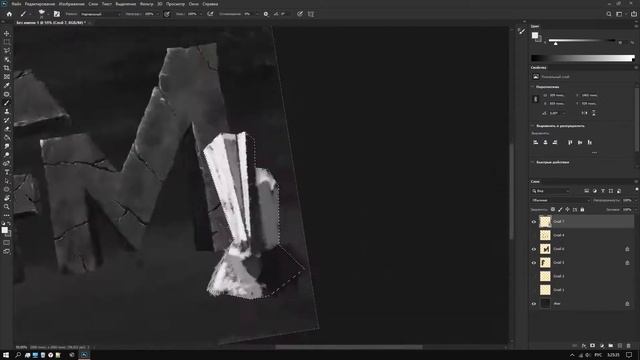
Task: Select the Lasso tool
Action: [7, 51]
